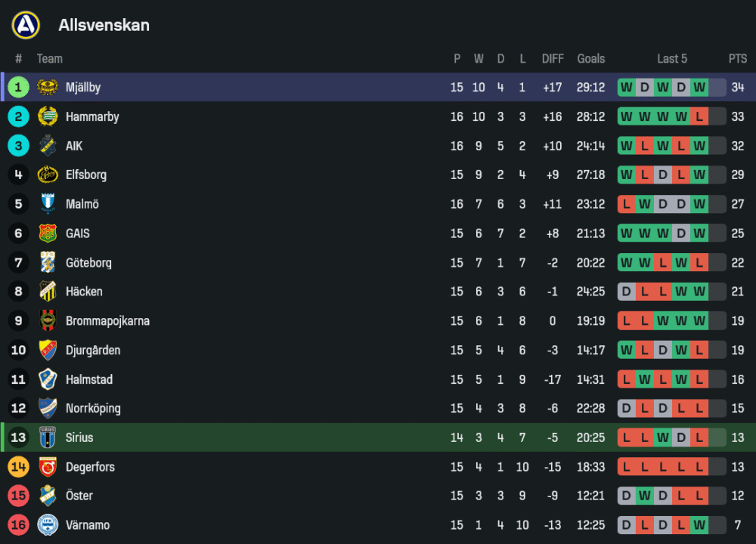756x544 pixels.
Task: Click the Hammarby team crest
Action: point(48,116)
